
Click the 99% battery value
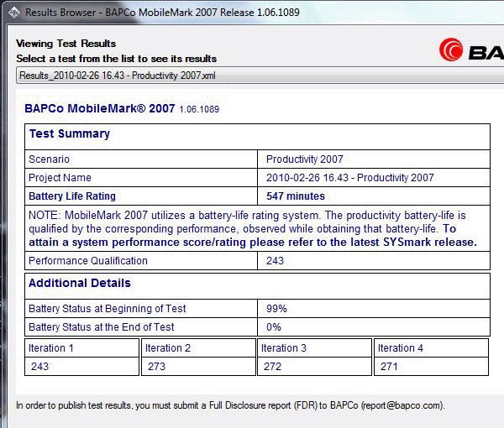click(276, 309)
